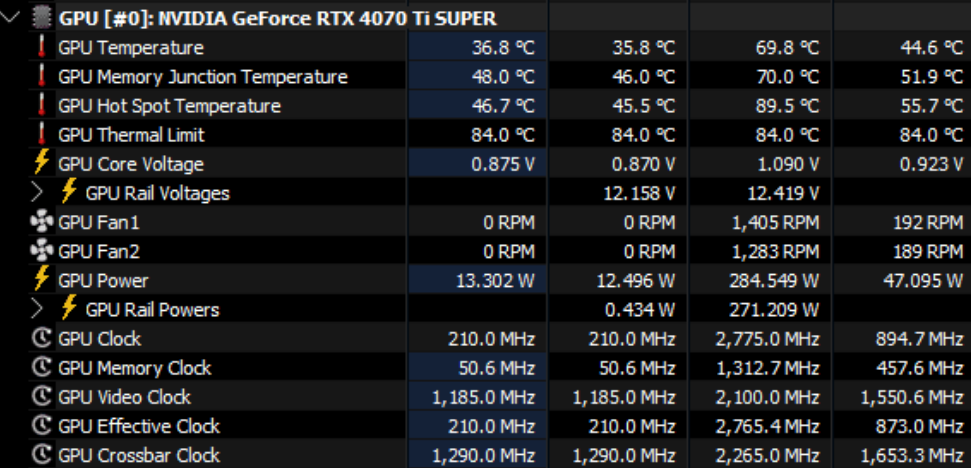Click clock icon beside GPU Crossbar Clock
This screenshot has width=971, height=468.
tap(41, 455)
